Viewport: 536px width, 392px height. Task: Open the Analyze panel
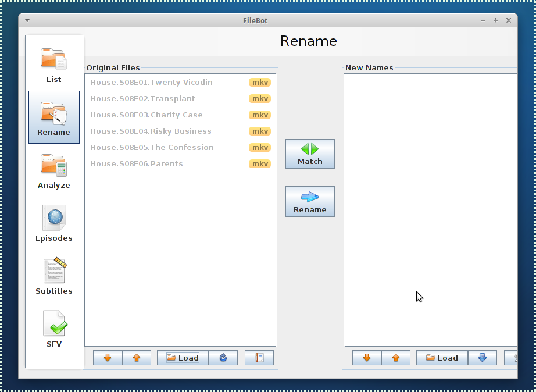tap(53, 170)
